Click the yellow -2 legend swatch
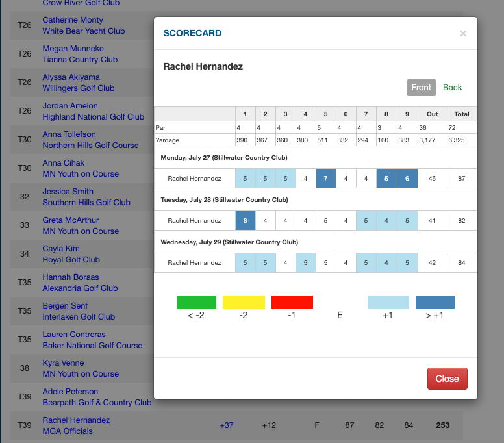This screenshot has width=504, height=443. click(244, 302)
